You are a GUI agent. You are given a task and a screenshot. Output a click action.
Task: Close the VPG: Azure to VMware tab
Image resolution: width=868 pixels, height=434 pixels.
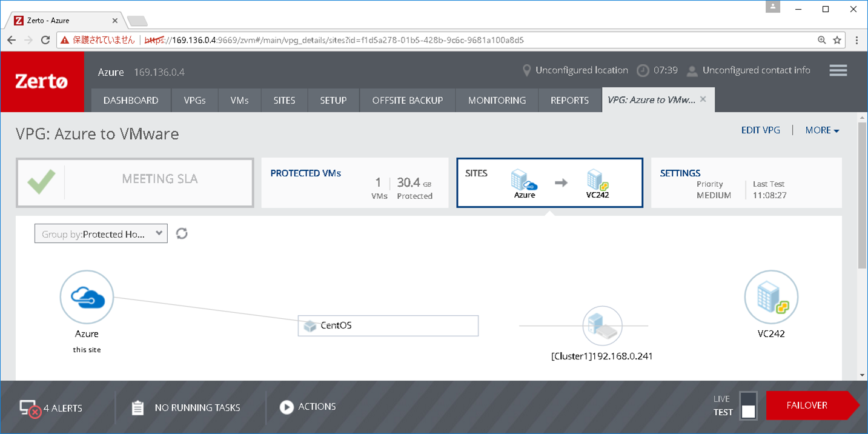(x=703, y=99)
